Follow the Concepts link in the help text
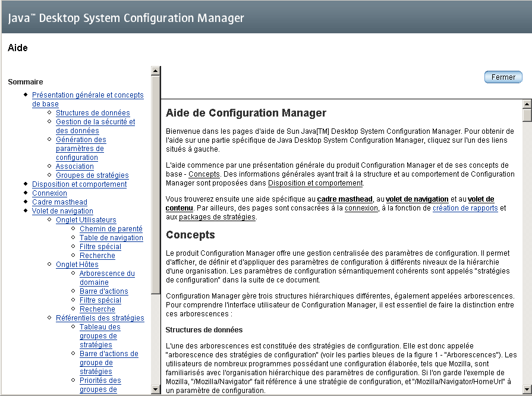This screenshot has height=396, width=532. [204, 174]
